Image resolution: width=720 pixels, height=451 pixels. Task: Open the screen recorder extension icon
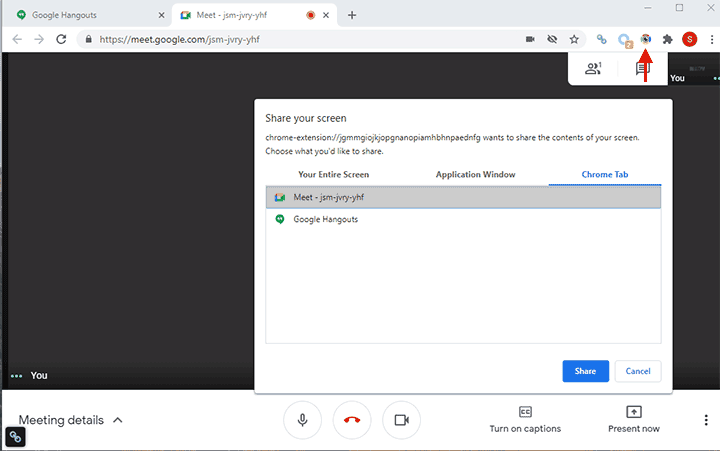[x=646, y=39]
